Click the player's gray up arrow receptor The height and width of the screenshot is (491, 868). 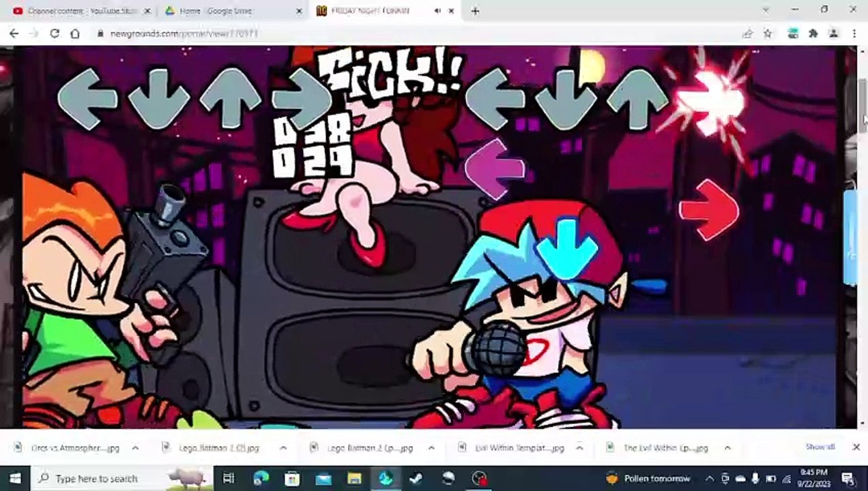637,98
